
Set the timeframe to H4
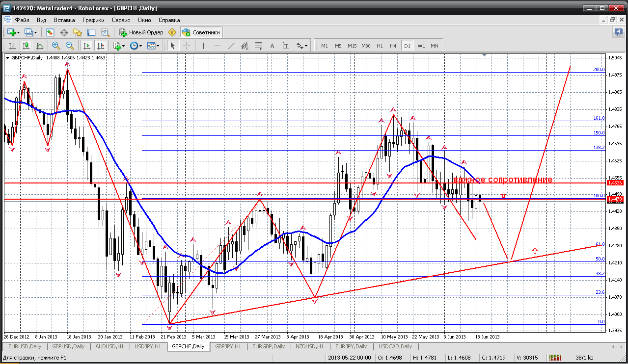pyautogui.click(x=393, y=46)
